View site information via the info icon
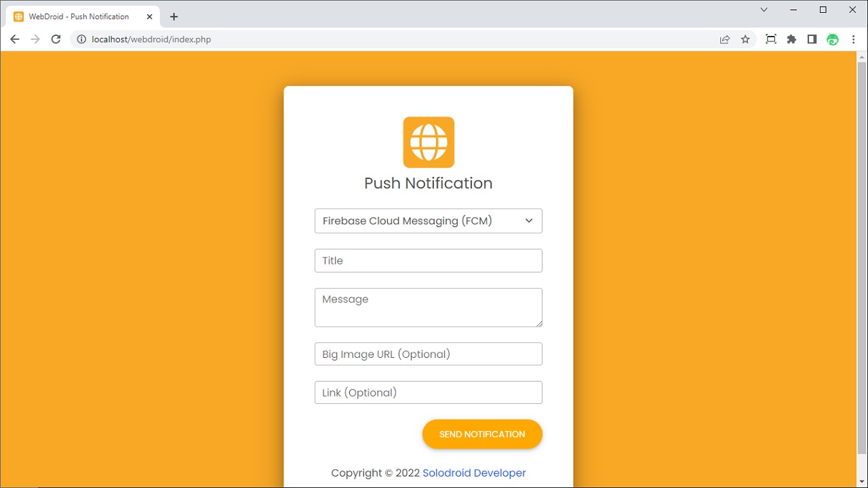 tap(81, 39)
